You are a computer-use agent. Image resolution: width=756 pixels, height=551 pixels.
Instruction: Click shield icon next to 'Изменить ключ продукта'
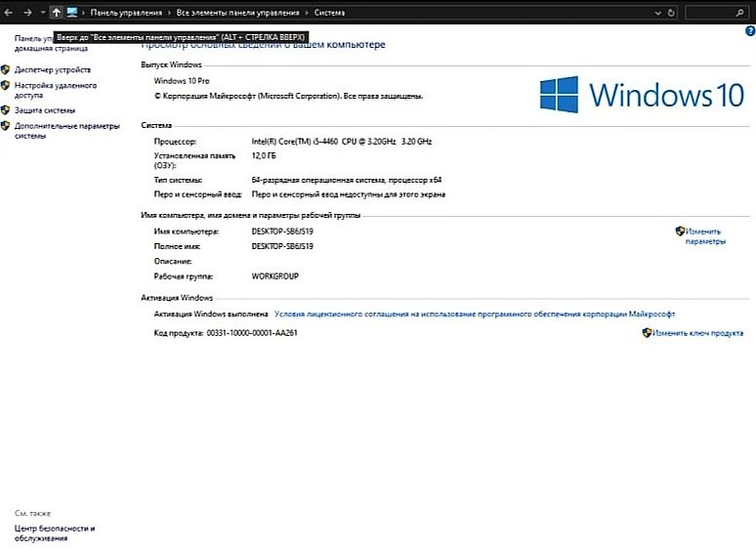pyautogui.click(x=647, y=332)
